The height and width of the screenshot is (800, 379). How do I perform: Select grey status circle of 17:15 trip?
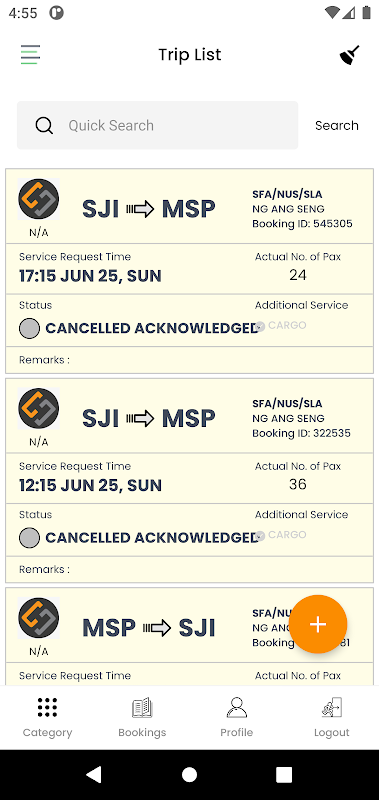pos(29,329)
